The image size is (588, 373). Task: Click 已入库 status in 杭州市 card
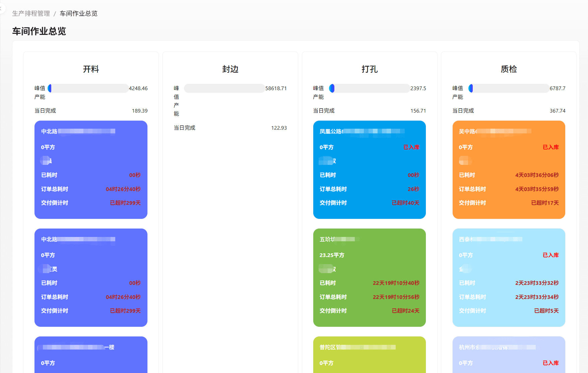coord(551,363)
